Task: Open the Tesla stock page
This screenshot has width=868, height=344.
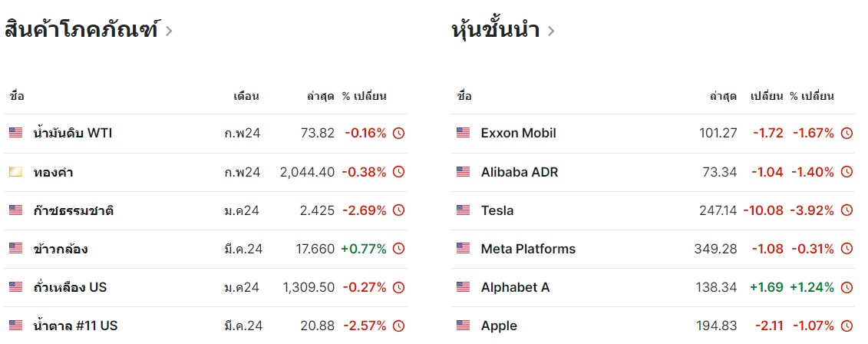Action: pyautogui.click(x=497, y=210)
